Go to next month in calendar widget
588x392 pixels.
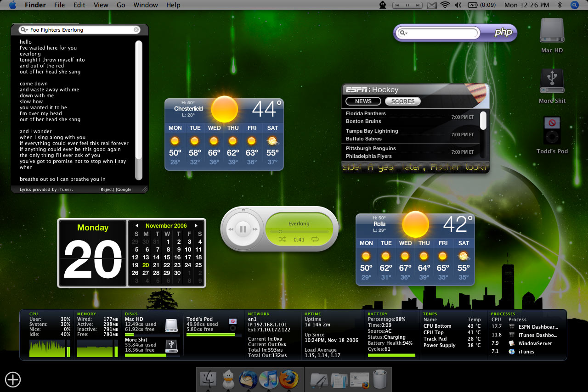[196, 225]
